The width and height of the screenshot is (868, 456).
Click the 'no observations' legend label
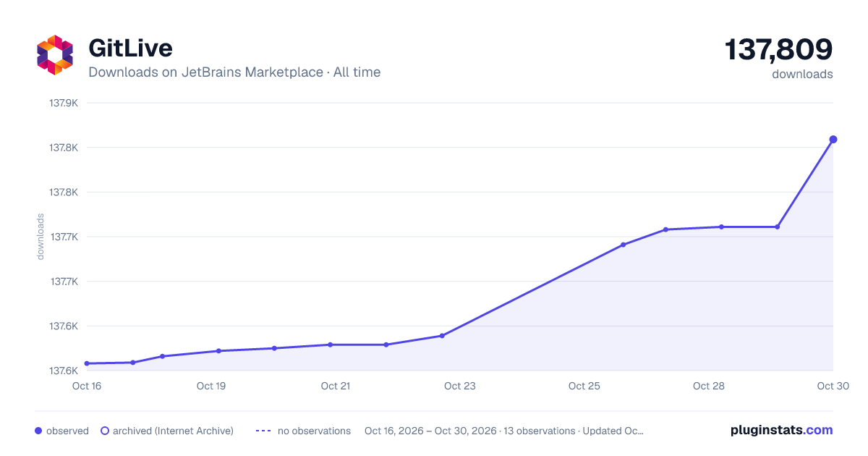[314, 431]
